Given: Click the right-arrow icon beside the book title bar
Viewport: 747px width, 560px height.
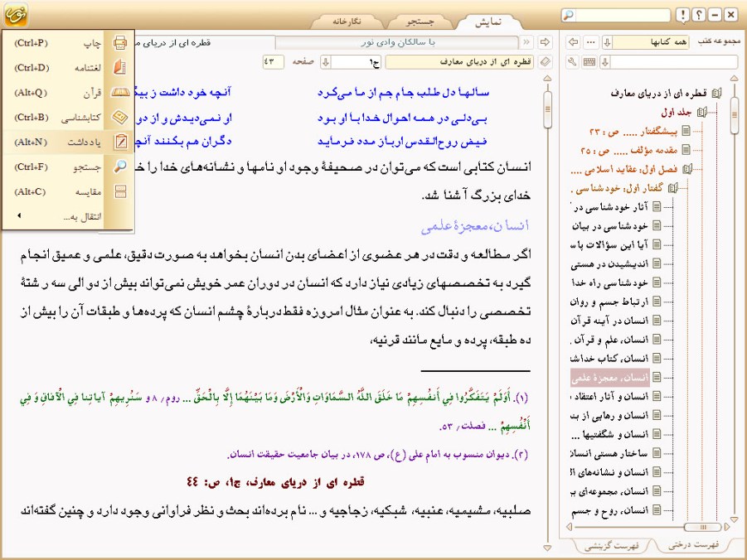Looking at the screenshot, I should click(x=545, y=42).
